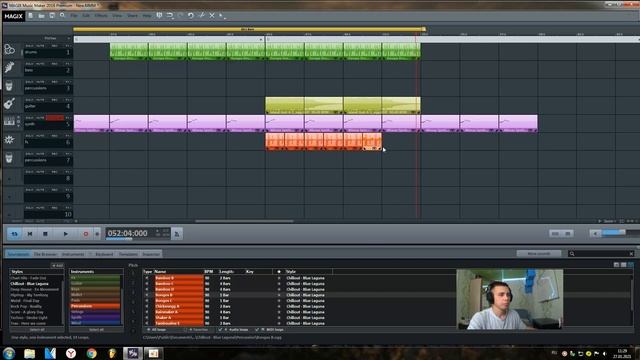Open a project with folder toolbar icon
640x360 pixels.
pyautogui.click(x=41, y=16)
